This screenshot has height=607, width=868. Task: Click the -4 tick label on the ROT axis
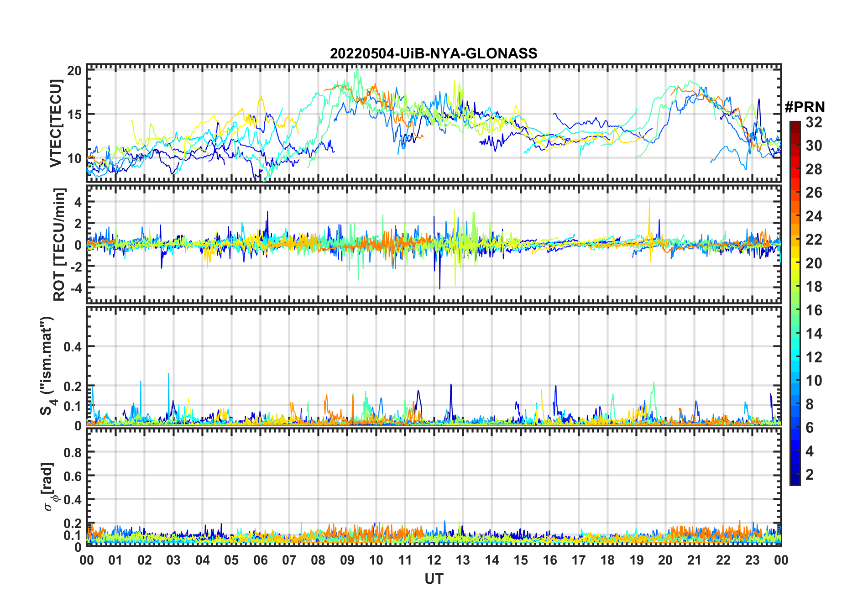(x=76, y=288)
